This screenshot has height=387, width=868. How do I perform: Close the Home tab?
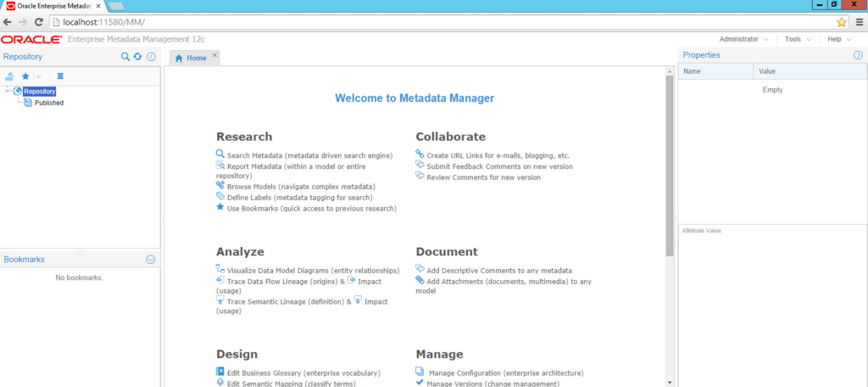pos(214,55)
